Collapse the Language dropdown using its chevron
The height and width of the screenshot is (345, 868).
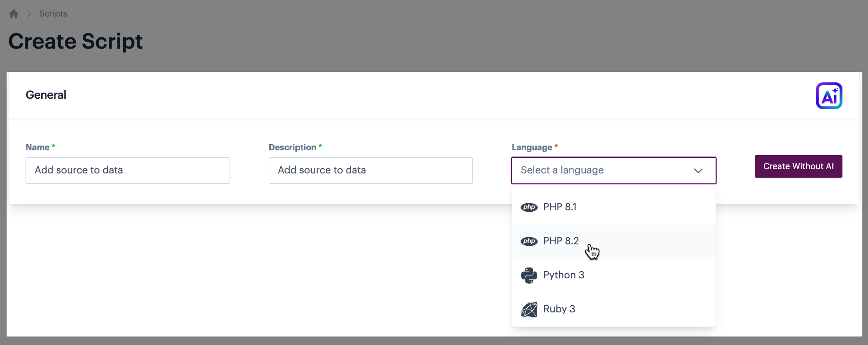pyautogui.click(x=698, y=171)
